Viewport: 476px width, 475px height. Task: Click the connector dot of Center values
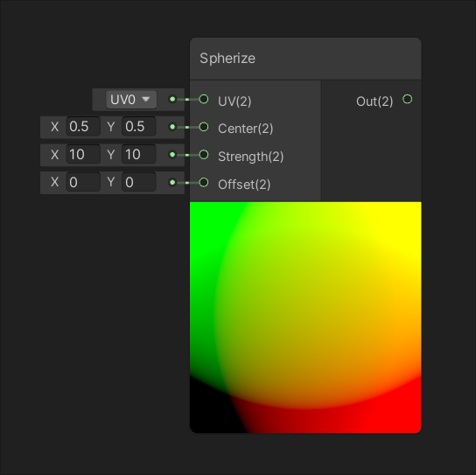[172, 127]
